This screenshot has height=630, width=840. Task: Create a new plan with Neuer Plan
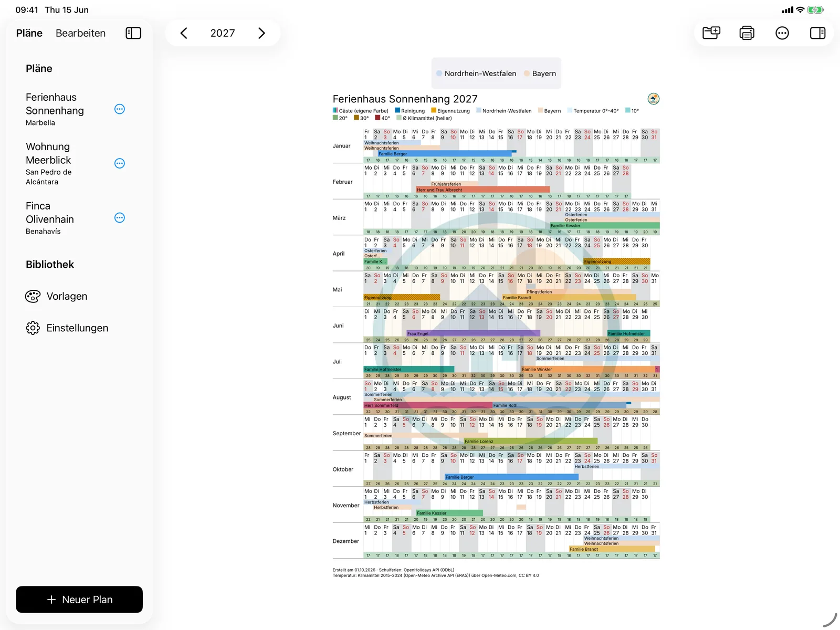click(x=79, y=600)
